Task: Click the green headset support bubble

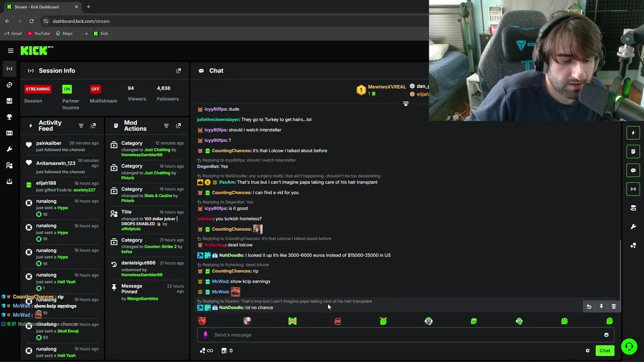Action: coord(629,346)
